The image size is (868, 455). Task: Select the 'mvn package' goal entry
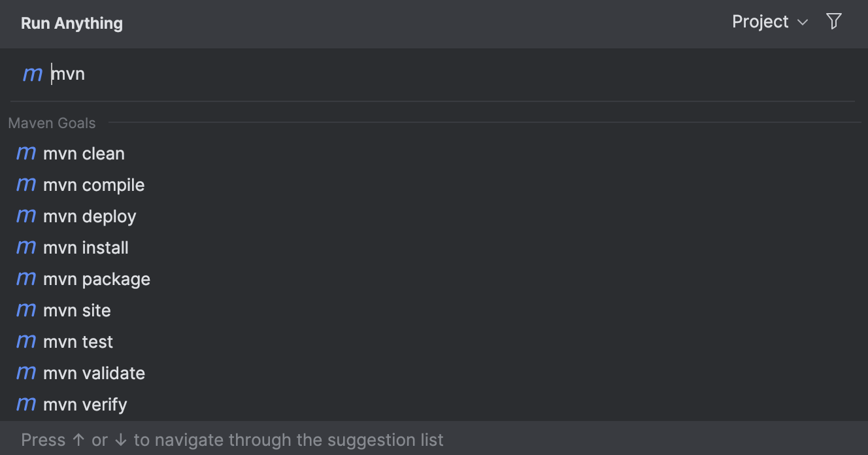(97, 278)
